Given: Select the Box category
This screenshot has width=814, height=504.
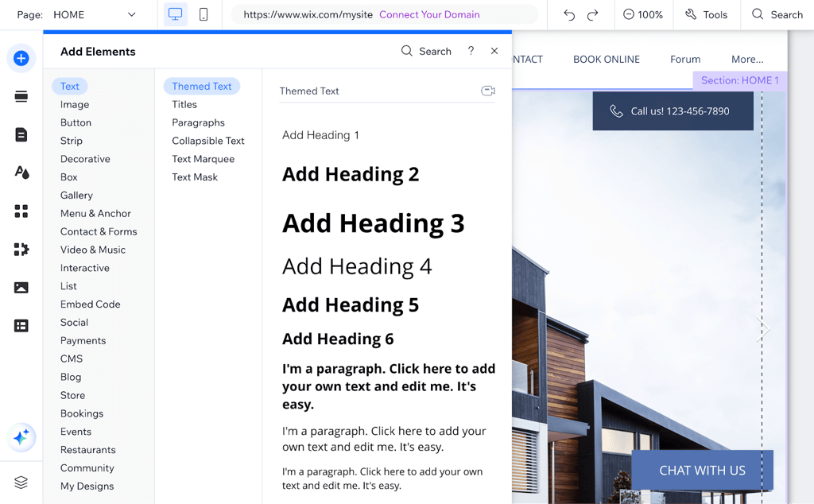Looking at the screenshot, I should 68,177.
